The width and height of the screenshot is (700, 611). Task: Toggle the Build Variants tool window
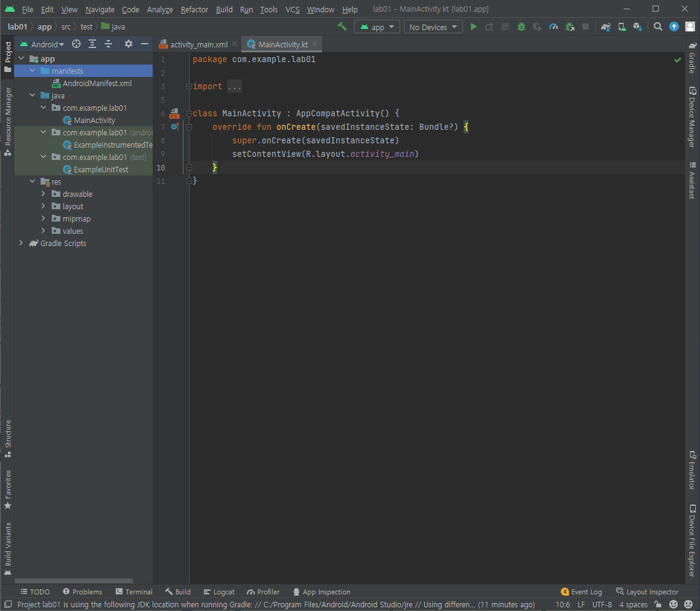pos(7,549)
